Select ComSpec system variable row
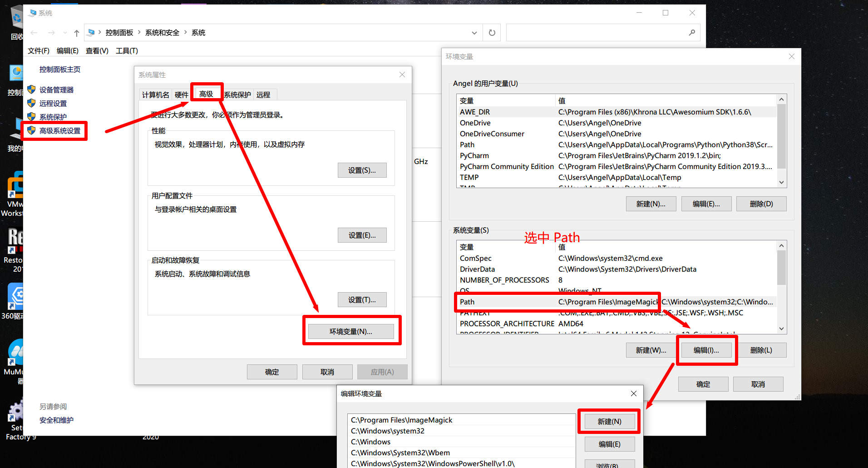The height and width of the screenshot is (468, 868). coord(617,259)
